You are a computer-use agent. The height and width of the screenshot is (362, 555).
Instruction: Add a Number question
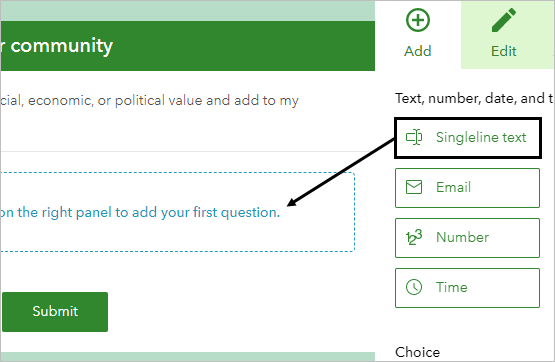467,238
